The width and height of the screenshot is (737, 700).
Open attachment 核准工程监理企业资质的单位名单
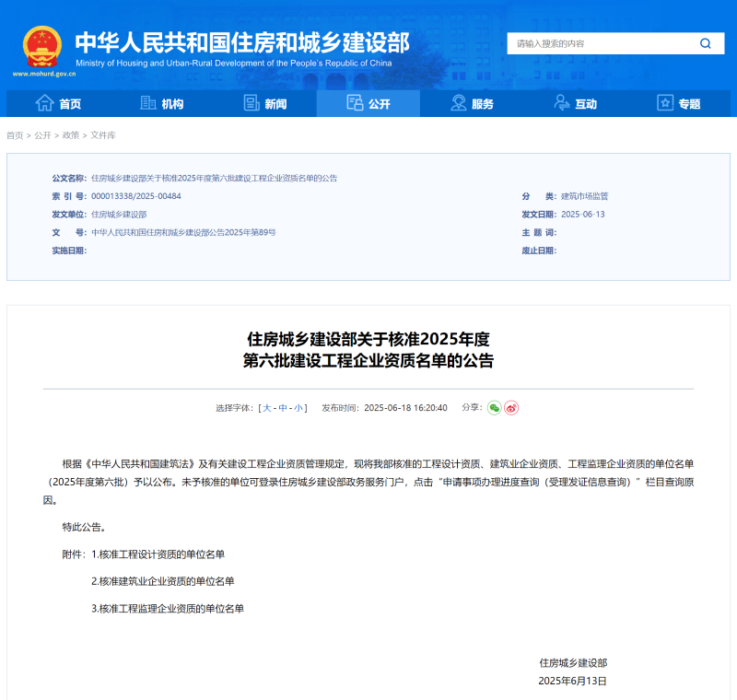point(167,609)
